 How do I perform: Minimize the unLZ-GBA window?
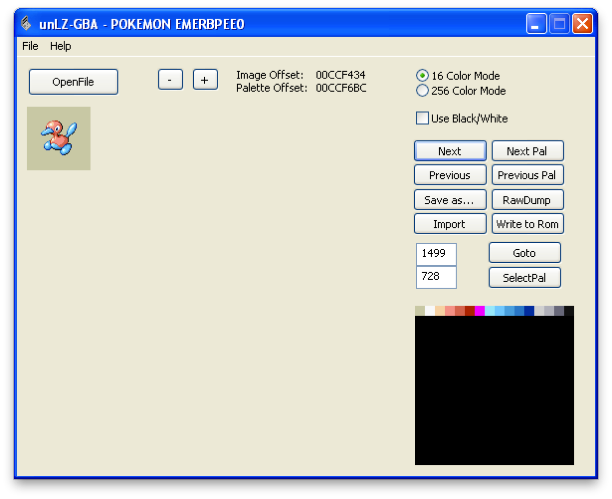pos(536,23)
